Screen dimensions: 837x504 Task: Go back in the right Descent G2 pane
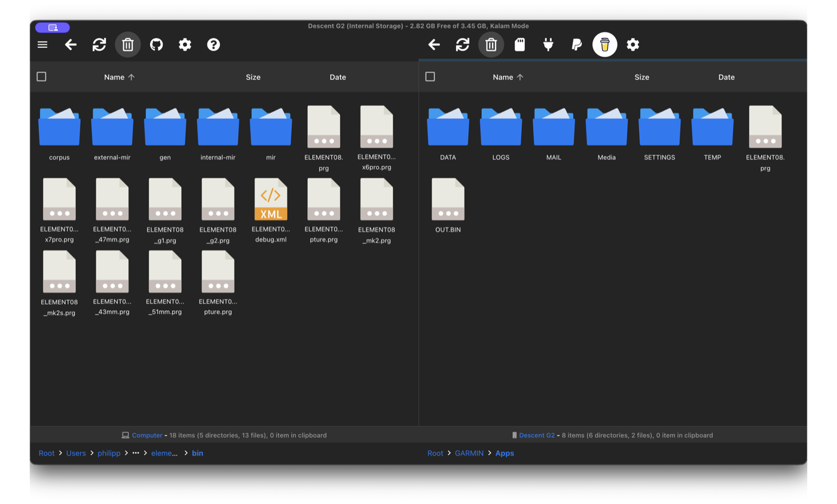434,45
